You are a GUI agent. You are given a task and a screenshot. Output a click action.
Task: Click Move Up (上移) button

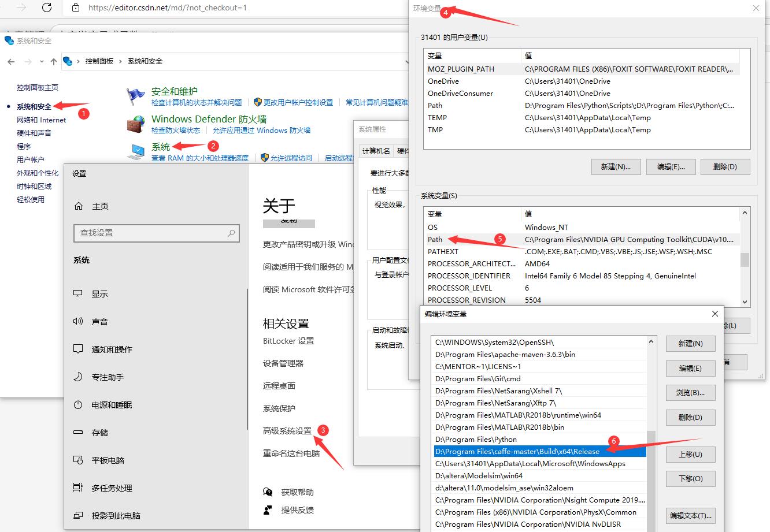tap(690, 454)
